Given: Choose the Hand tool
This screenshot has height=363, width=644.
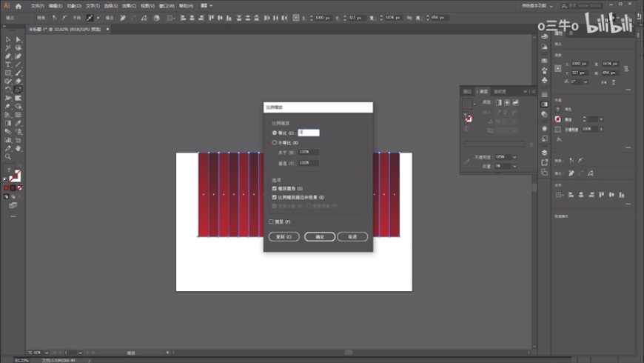Looking at the screenshot, I should (19, 148).
